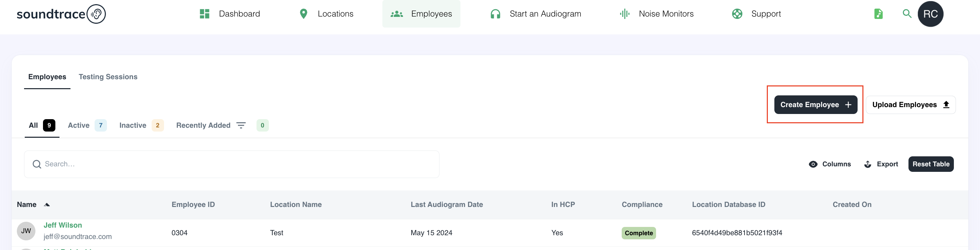Click employee ID 0304 cell
Image resolution: width=980 pixels, height=250 pixels.
click(179, 233)
